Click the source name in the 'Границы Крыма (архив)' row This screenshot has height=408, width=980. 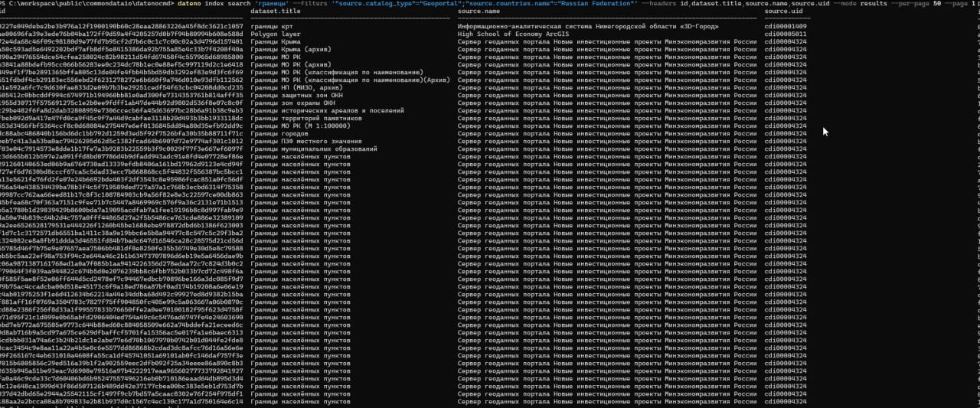(x=607, y=50)
